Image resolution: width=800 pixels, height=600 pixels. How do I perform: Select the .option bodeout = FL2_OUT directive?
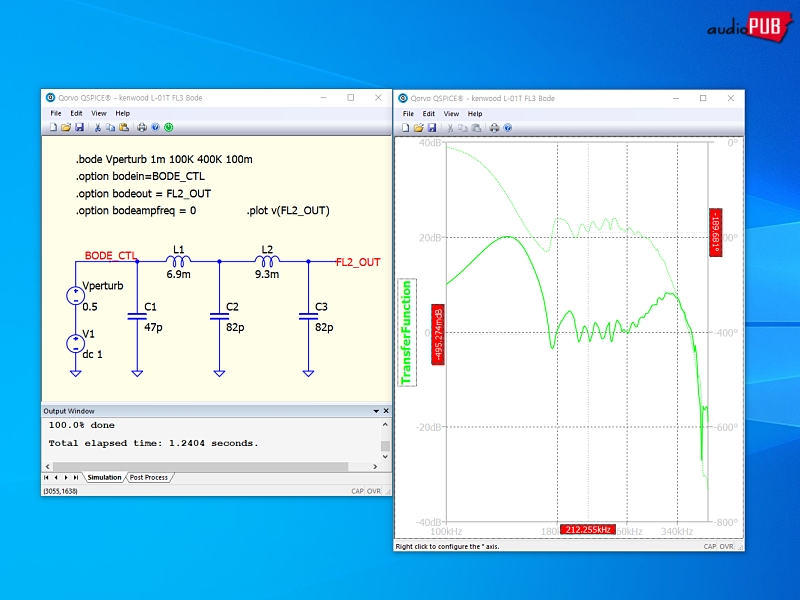coord(143,194)
